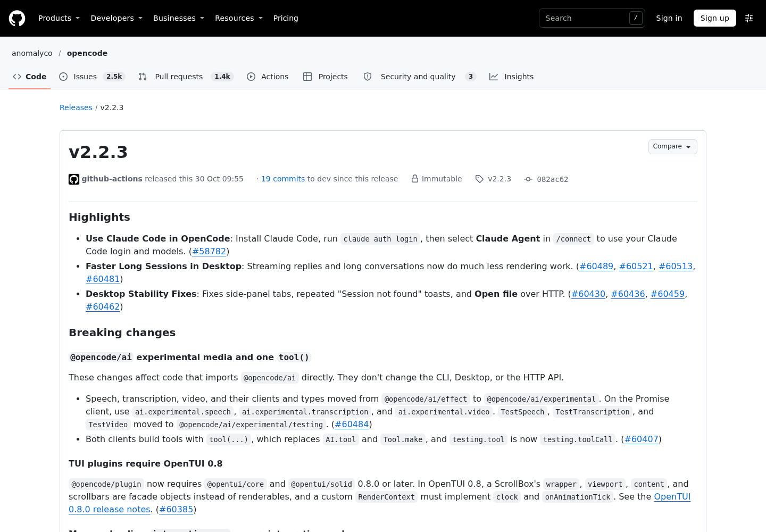Click the slash shortcut icon in search

tap(636, 18)
